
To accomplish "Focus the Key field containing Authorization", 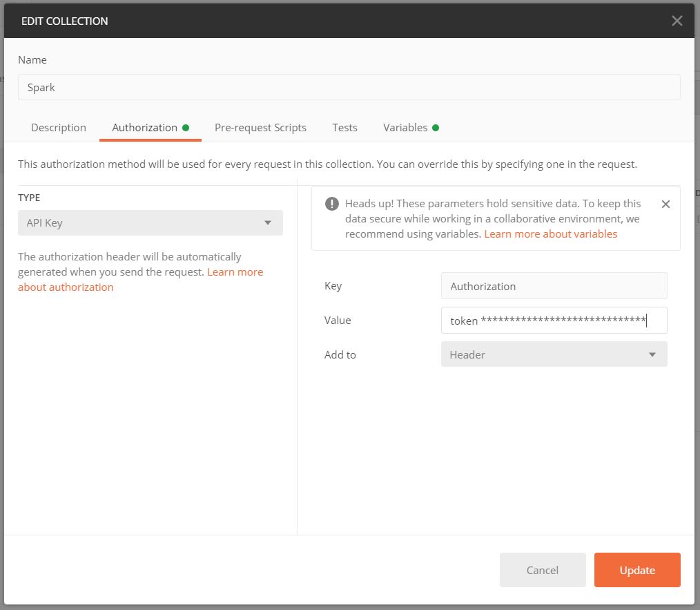I will pyautogui.click(x=554, y=286).
